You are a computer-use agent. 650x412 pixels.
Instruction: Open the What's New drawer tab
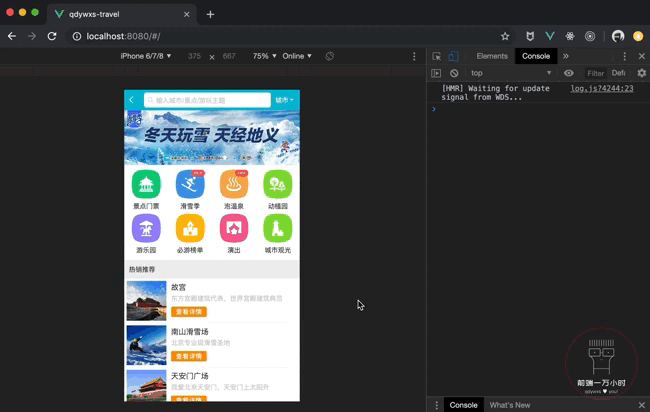click(509, 405)
